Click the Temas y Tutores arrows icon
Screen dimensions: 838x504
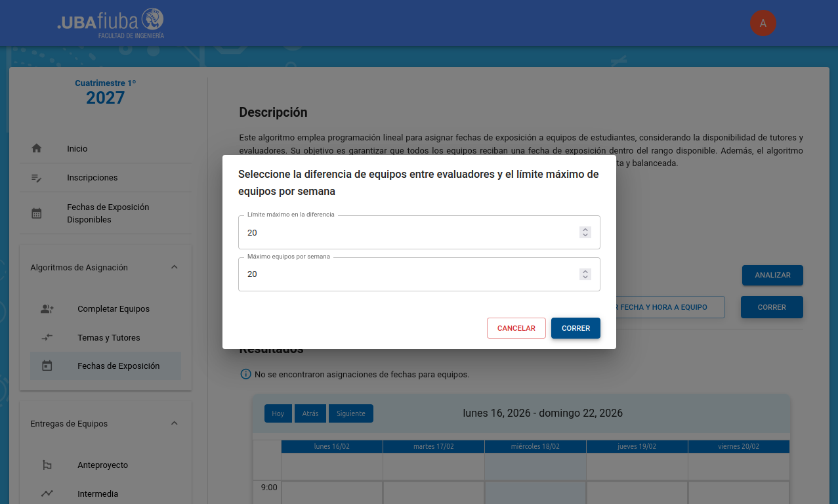[x=47, y=337]
